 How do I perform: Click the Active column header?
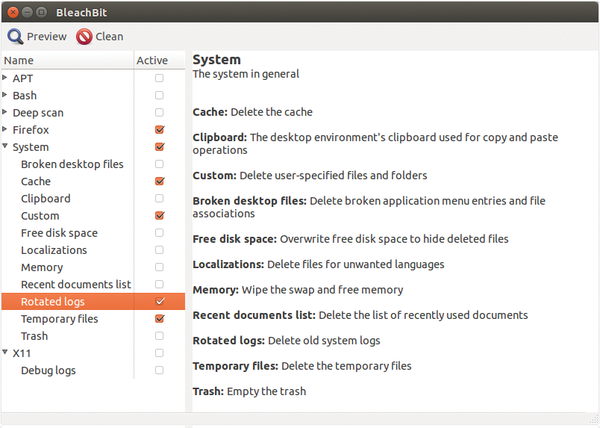coord(159,60)
